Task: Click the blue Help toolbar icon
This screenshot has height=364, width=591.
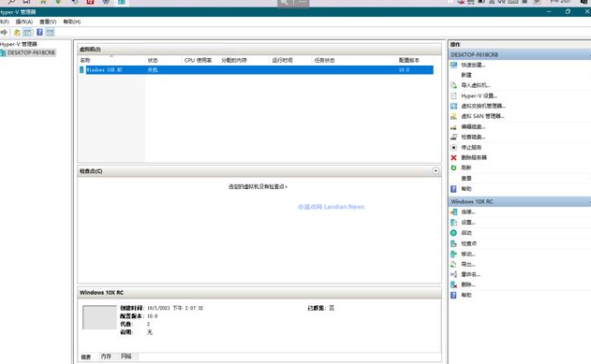Action: tap(39, 33)
